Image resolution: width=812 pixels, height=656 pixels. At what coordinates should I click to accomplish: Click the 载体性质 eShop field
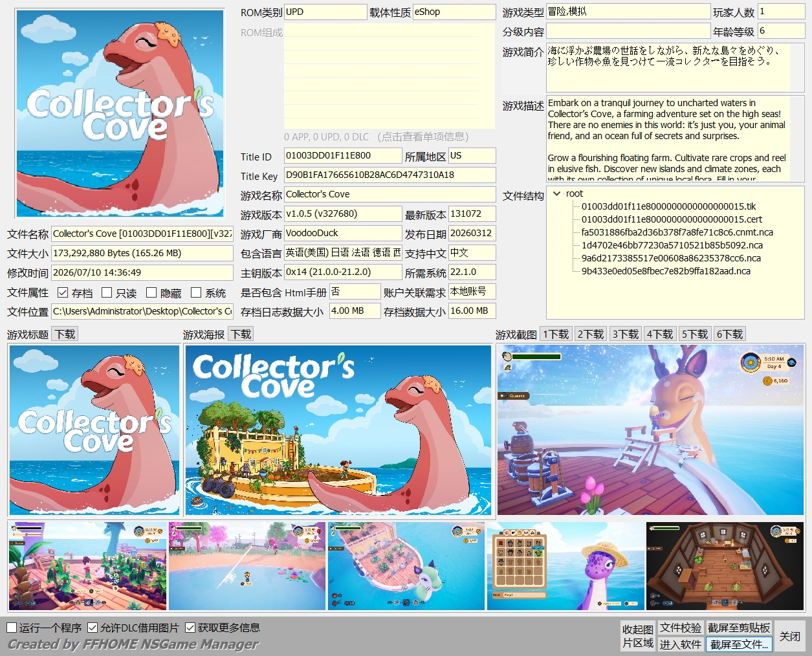[x=454, y=12]
